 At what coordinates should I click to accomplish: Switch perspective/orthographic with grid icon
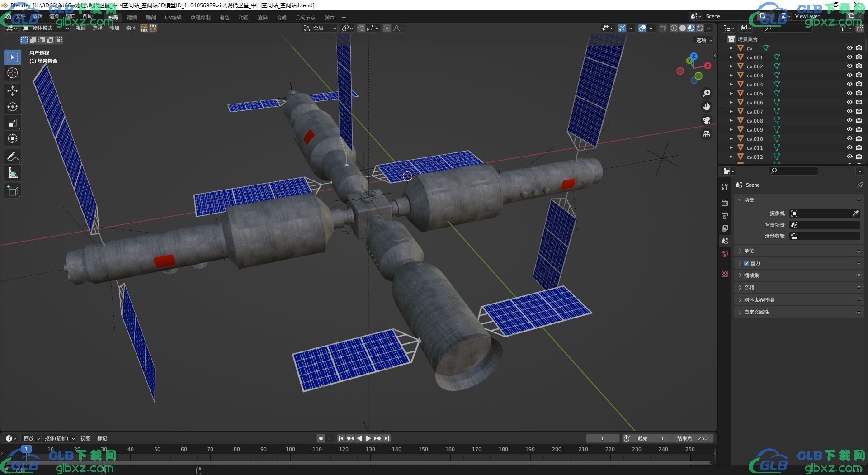pos(706,134)
